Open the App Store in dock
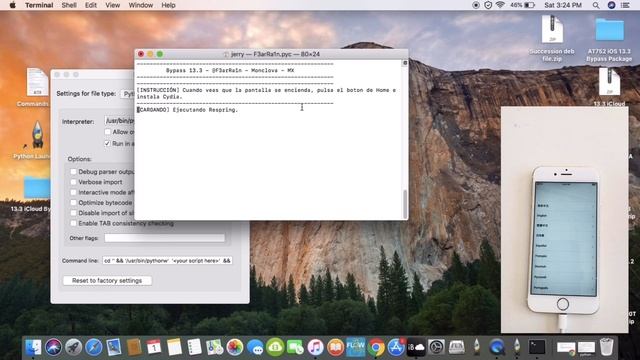This screenshot has width=640, height=360. 396,347
